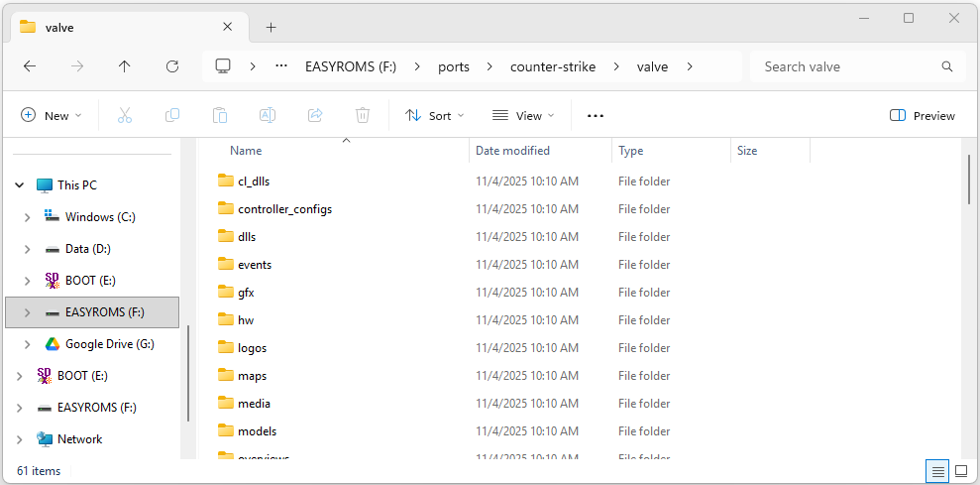Switch to details view layout icon
Screen dimensions: 980x485
pyautogui.click(x=937, y=471)
